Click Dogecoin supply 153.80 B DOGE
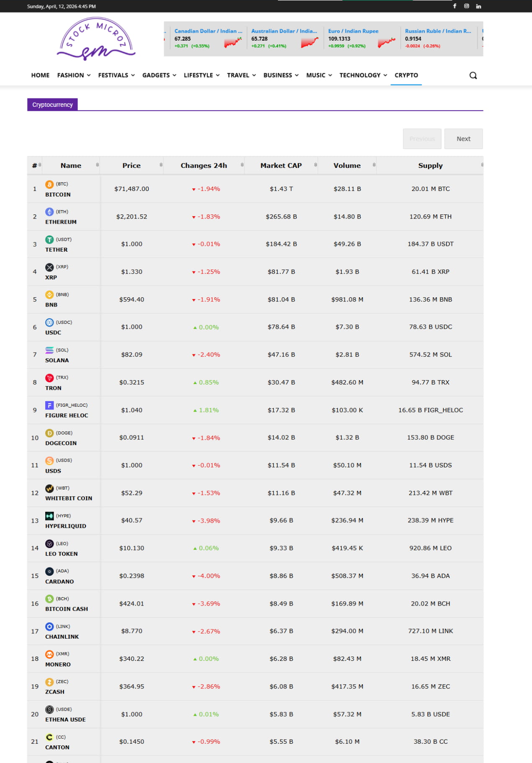This screenshot has height=763, width=532. click(430, 438)
